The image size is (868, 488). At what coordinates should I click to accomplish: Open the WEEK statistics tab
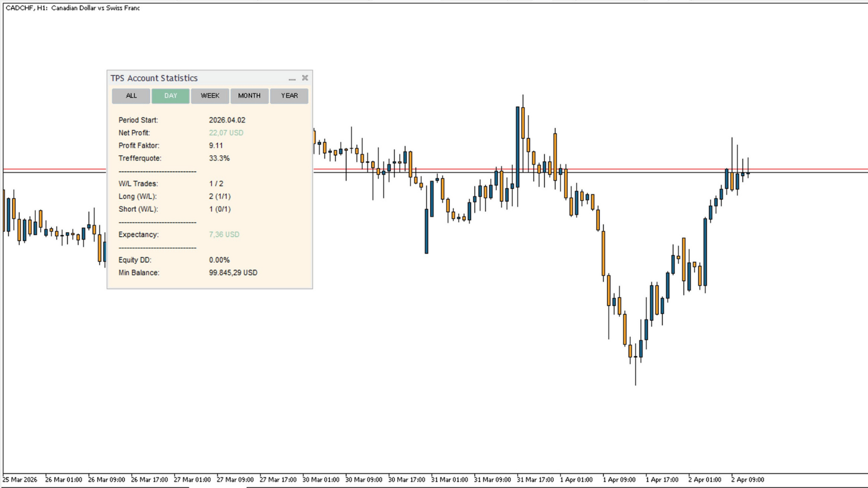(210, 96)
